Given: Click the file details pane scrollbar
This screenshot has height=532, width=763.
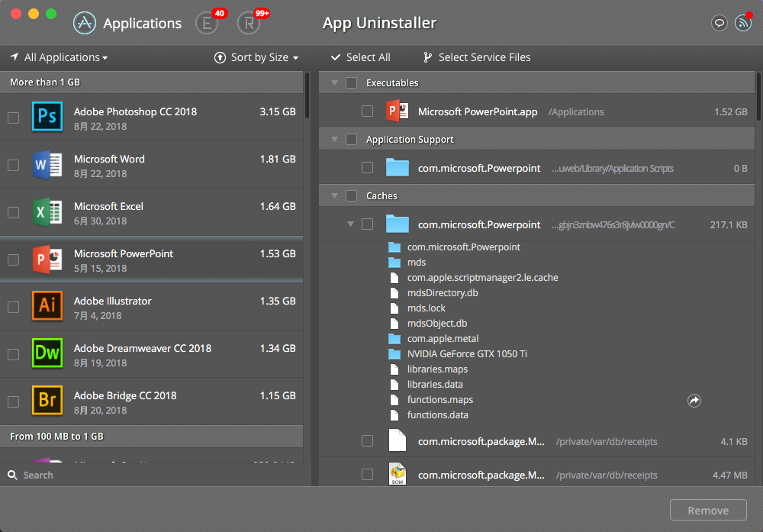Looking at the screenshot, I should coord(758,96).
